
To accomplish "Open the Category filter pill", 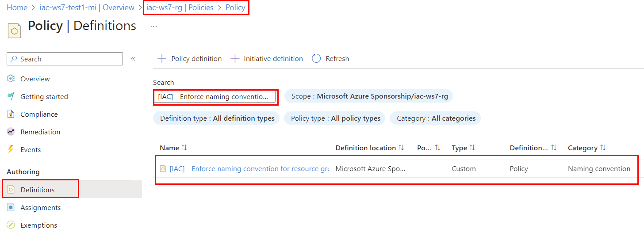I will point(435,118).
